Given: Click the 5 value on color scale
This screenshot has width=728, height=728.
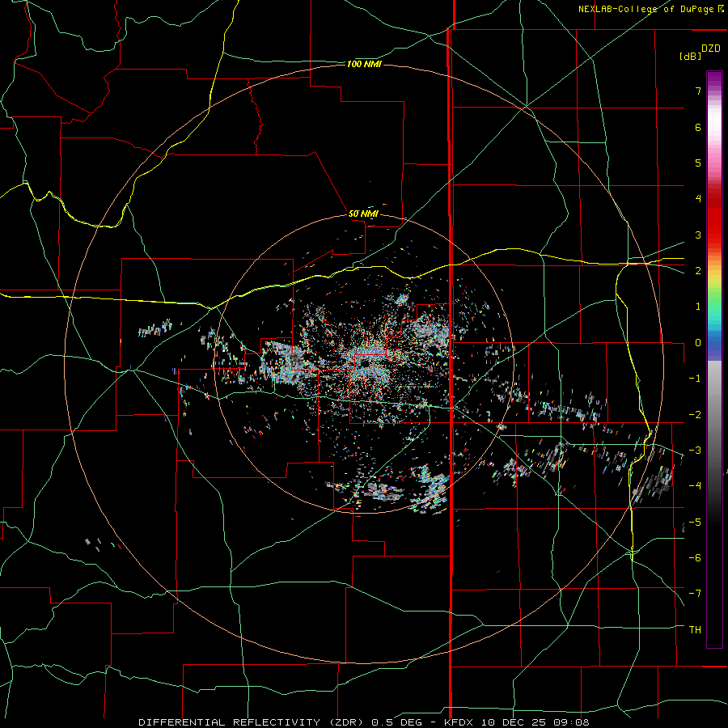Looking at the screenshot, I should (x=698, y=163).
